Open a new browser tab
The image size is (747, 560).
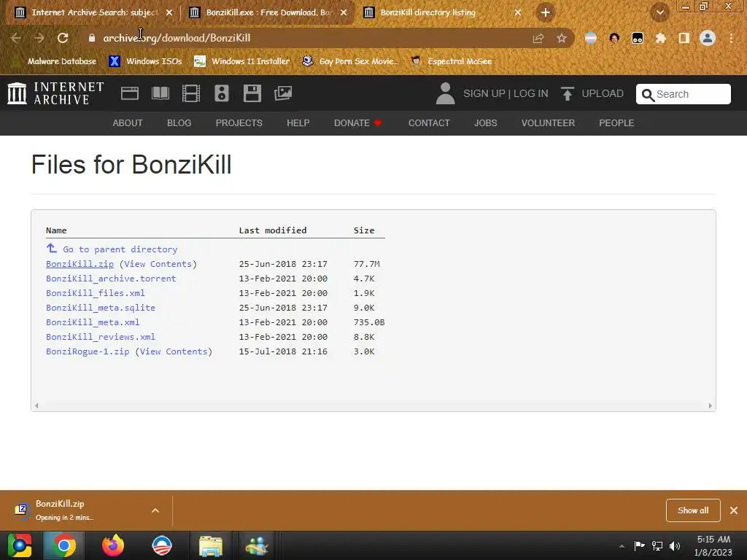click(x=546, y=12)
